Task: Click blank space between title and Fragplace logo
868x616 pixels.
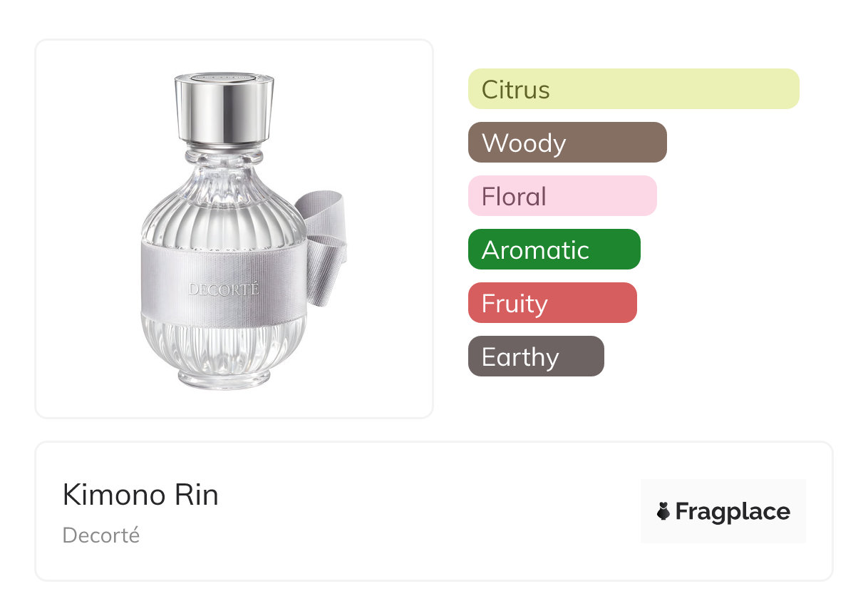Action: [x=428, y=511]
